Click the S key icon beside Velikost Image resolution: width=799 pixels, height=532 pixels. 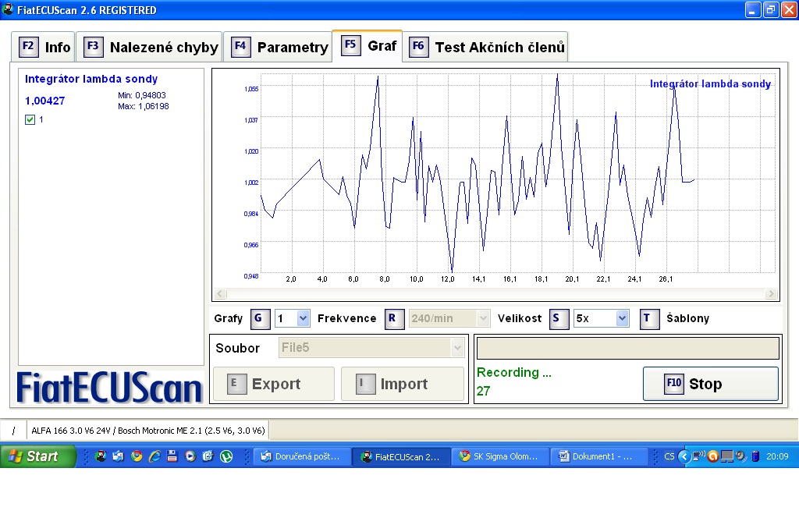click(x=559, y=318)
